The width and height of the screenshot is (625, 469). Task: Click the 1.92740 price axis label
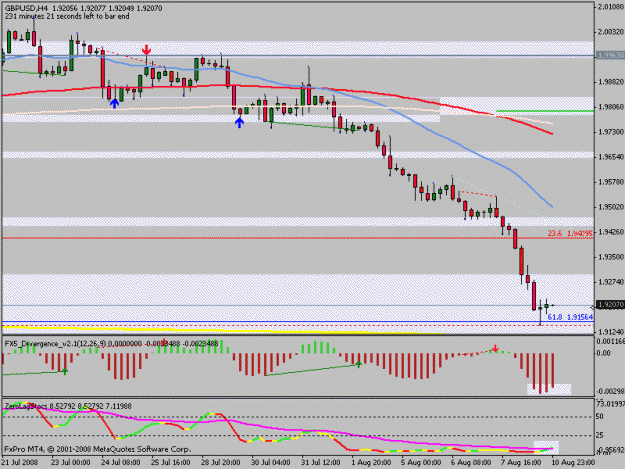point(611,282)
